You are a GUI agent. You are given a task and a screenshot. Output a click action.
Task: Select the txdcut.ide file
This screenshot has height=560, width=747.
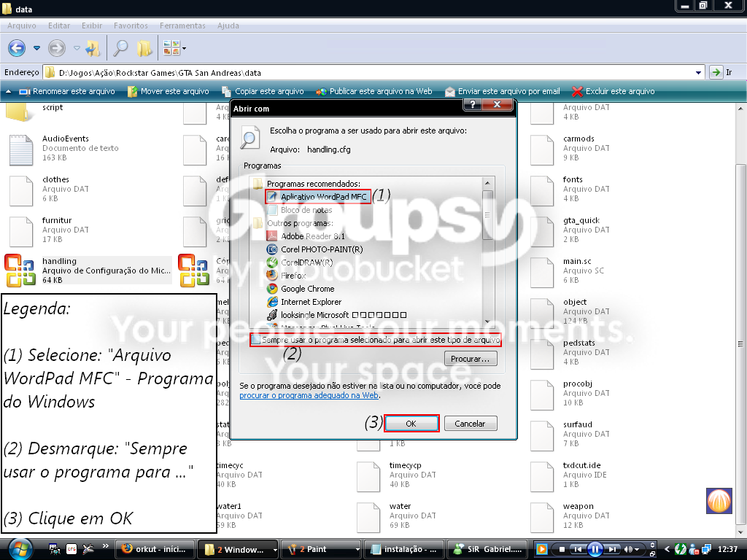pyautogui.click(x=570, y=475)
